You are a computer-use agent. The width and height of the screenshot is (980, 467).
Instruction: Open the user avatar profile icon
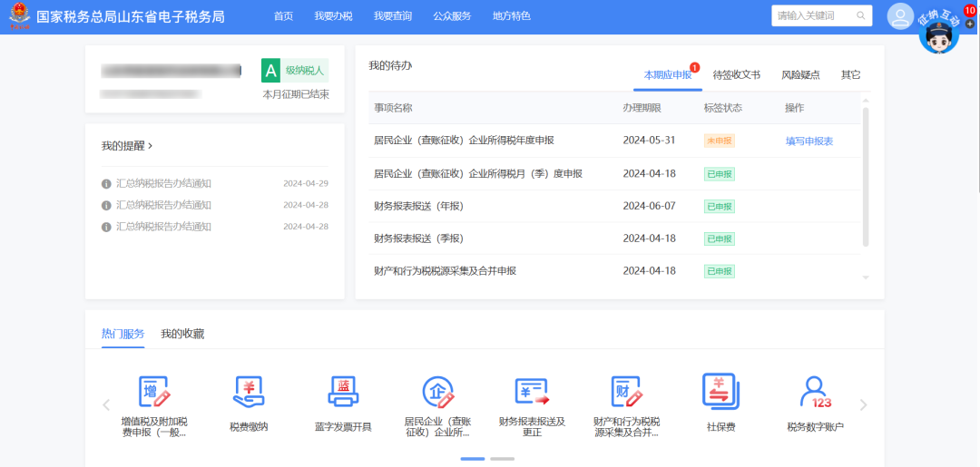coord(900,16)
